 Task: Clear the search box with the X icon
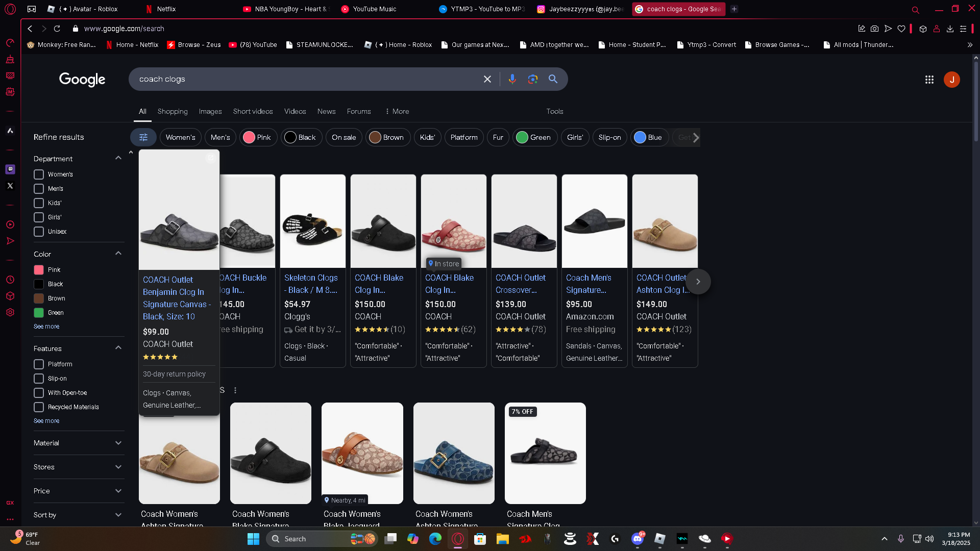487,79
